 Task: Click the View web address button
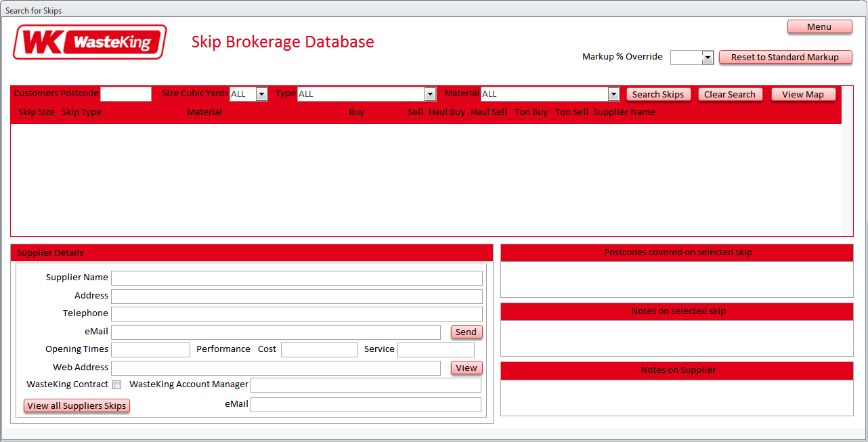[466, 368]
